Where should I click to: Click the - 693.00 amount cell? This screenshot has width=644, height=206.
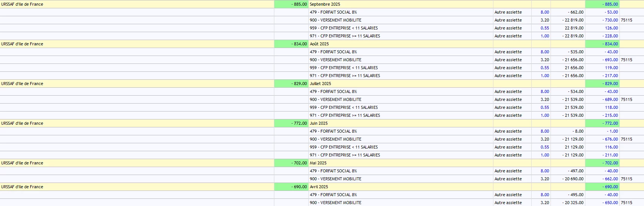click(x=602, y=60)
